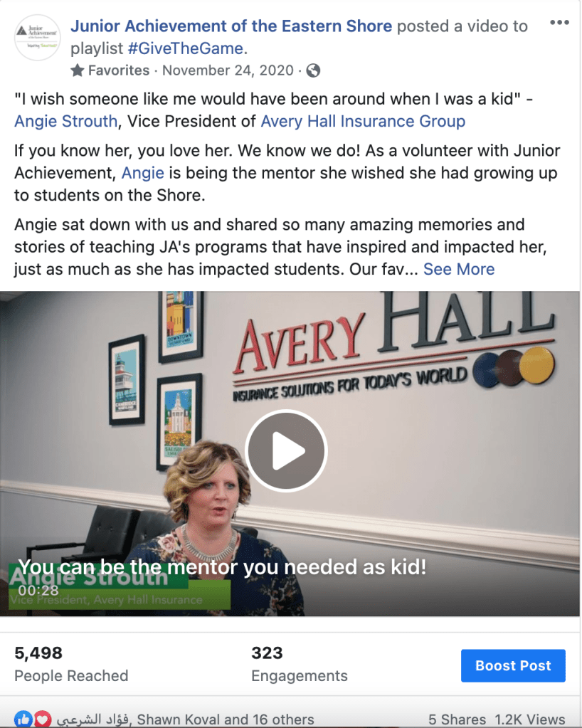
Task: Click the red Love reaction icon
Action: click(x=42, y=719)
